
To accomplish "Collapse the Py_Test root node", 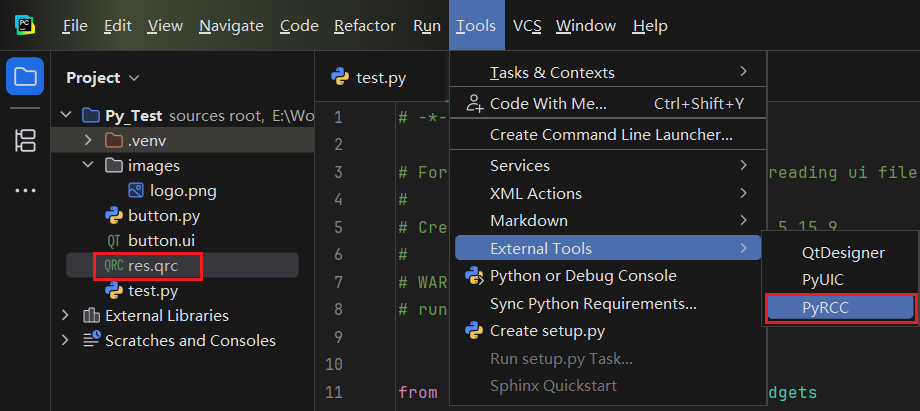I will [x=66, y=115].
